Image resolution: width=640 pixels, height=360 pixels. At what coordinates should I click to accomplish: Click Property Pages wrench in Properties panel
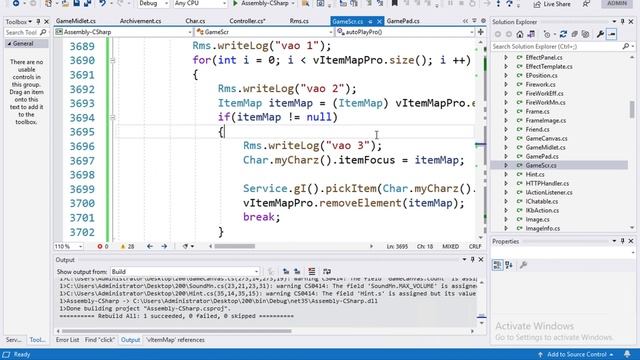click(x=523, y=265)
